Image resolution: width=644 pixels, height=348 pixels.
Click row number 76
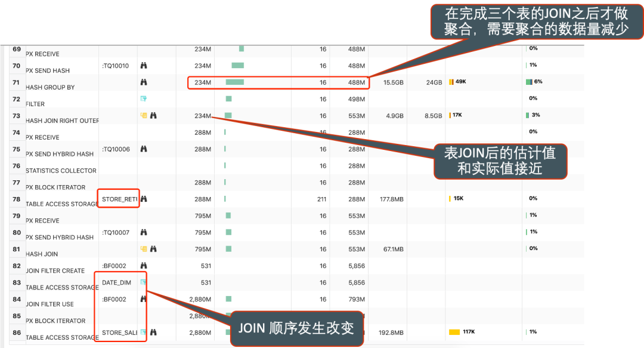[x=17, y=166]
